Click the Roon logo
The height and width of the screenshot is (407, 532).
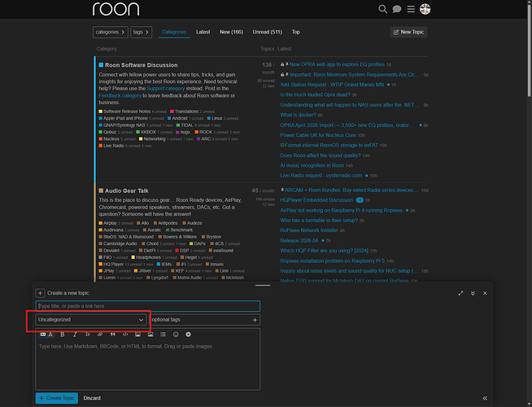click(x=116, y=9)
